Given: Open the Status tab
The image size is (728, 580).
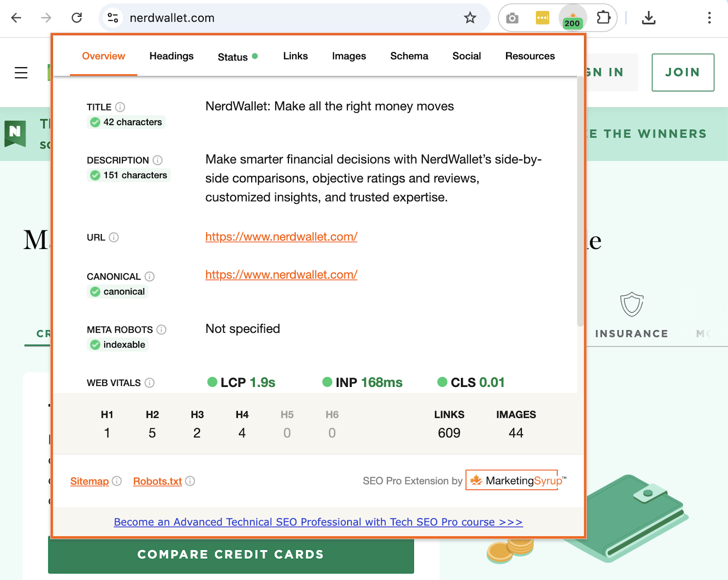Looking at the screenshot, I should click(x=238, y=57).
